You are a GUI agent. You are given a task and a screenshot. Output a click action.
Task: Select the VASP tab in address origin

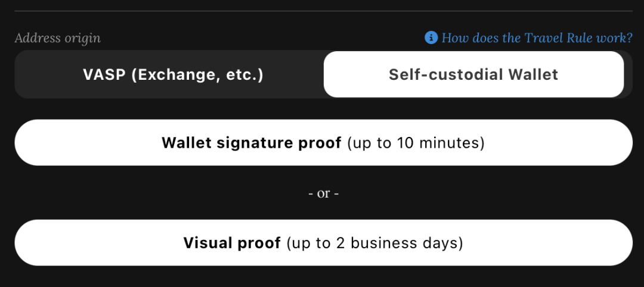173,74
